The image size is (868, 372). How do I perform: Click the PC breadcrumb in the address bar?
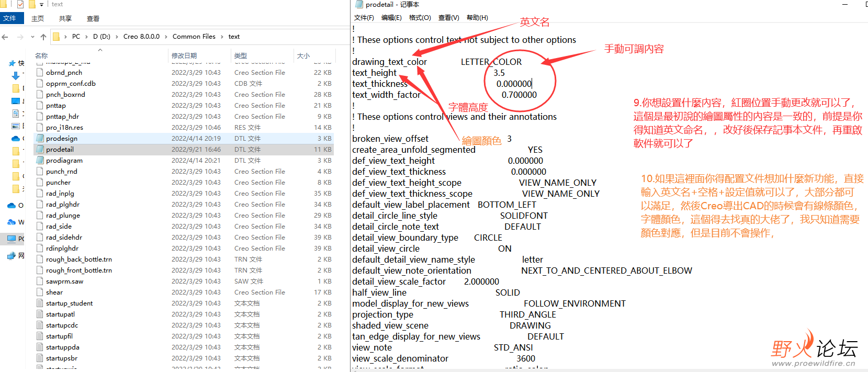tap(76, 37)
